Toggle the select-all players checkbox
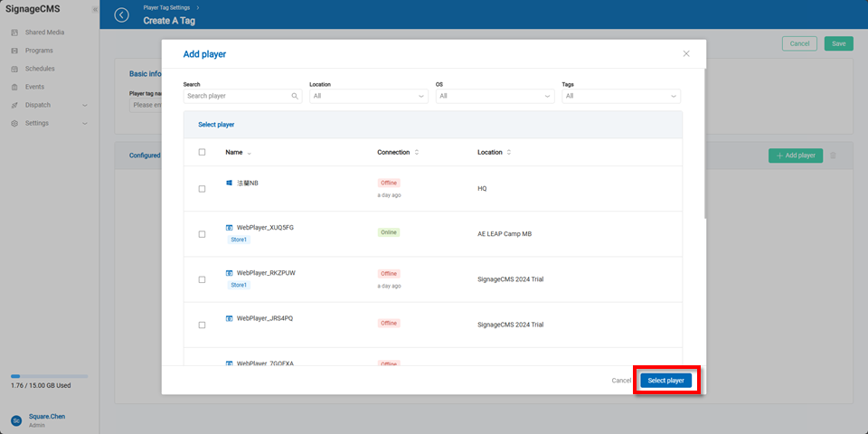Viewport: 868px width, 434px height. (202, 153)
